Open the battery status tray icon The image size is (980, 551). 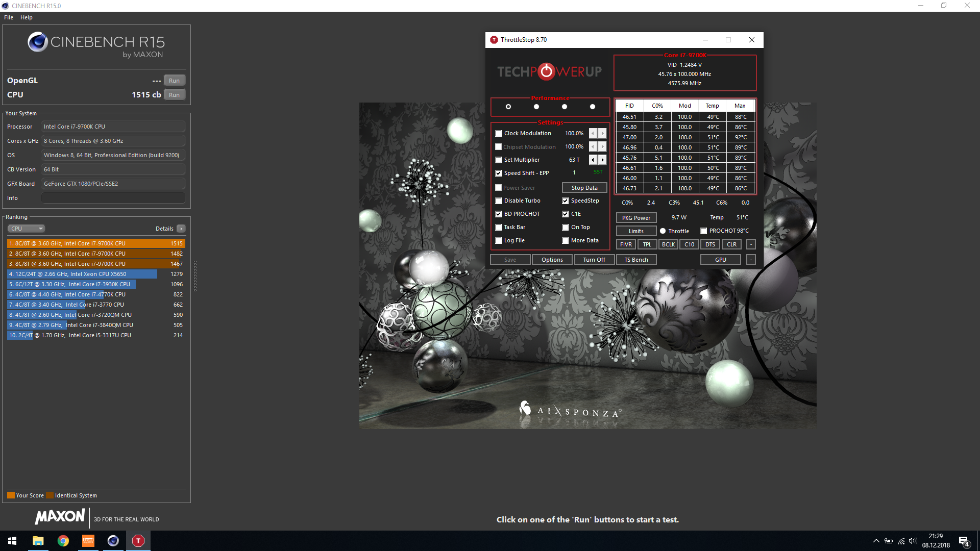click(x=889, y=541)
